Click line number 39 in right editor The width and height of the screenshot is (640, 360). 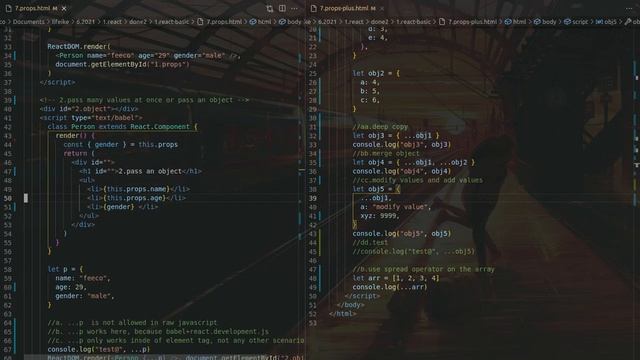point(313,198)
